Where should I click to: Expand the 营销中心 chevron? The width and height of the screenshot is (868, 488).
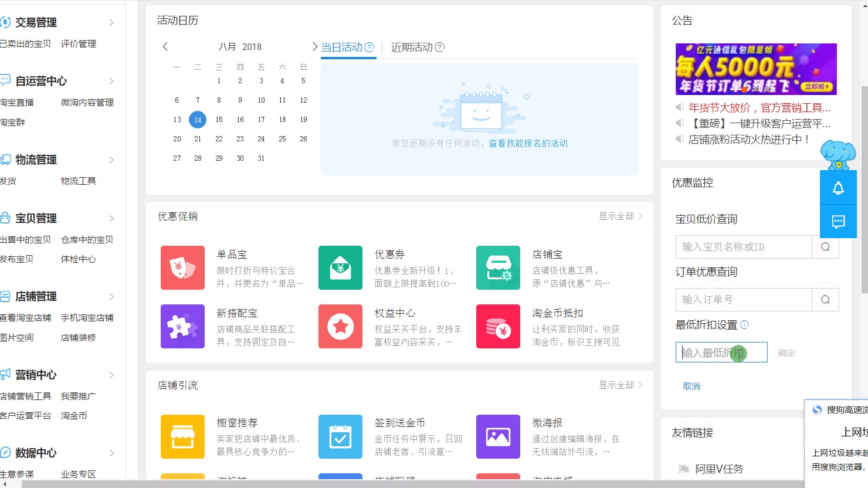click(111, 375)
